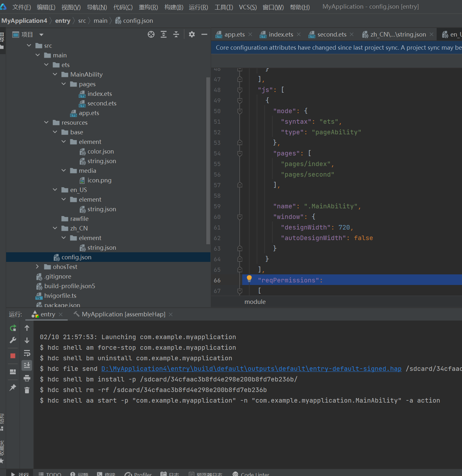Click the up arrow in run console
This screenshot has width=462, height=476.
coord(27,328)
